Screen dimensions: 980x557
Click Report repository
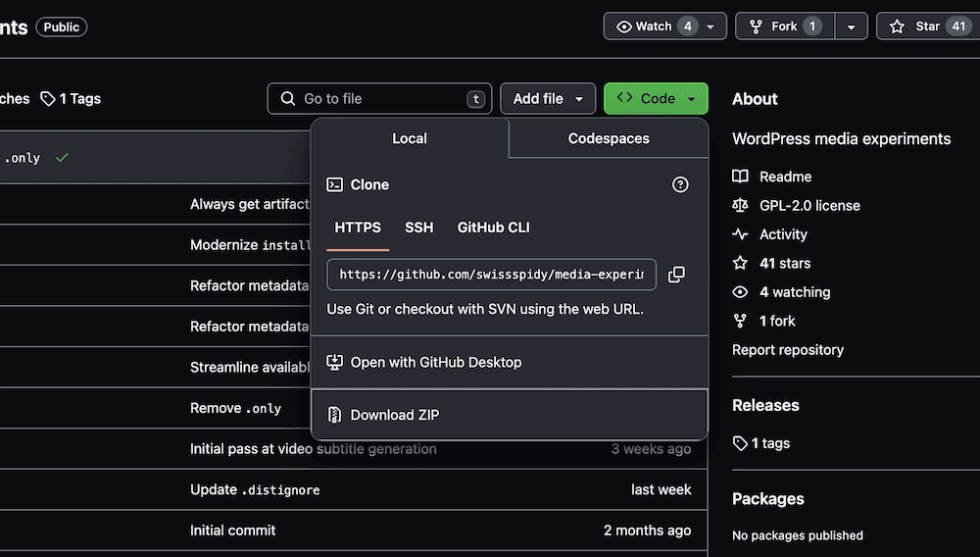click(788, 349)
